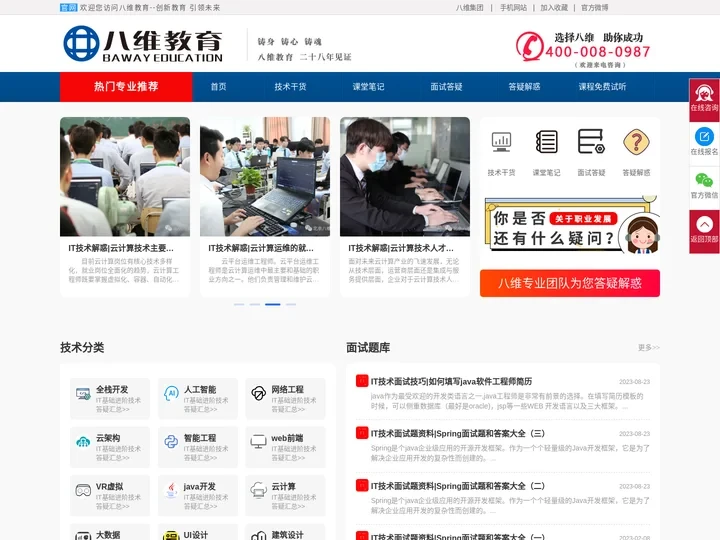720x540 pixels.
Task: Click 返回顶部 up-arrow icon
Action: click(704, 225)
